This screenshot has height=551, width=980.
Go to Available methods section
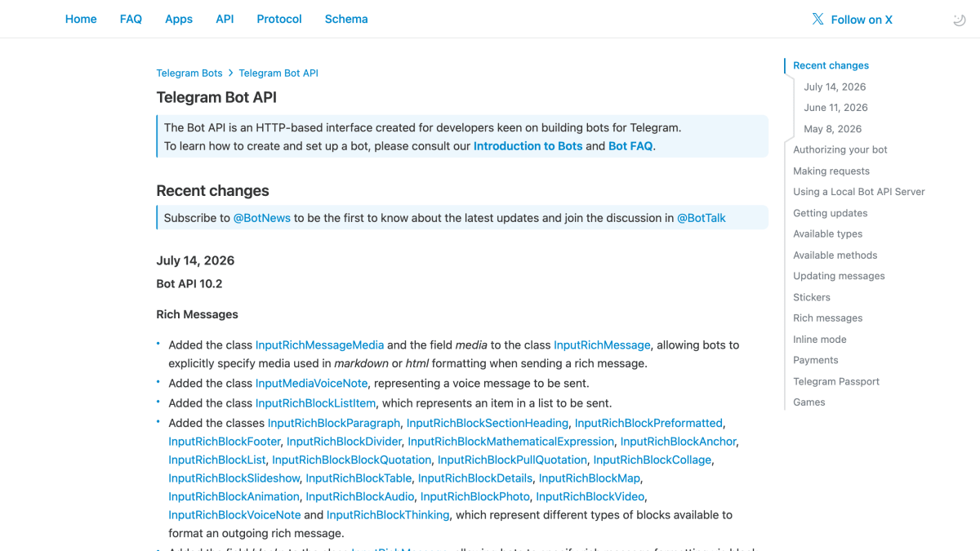click(835, 255)
